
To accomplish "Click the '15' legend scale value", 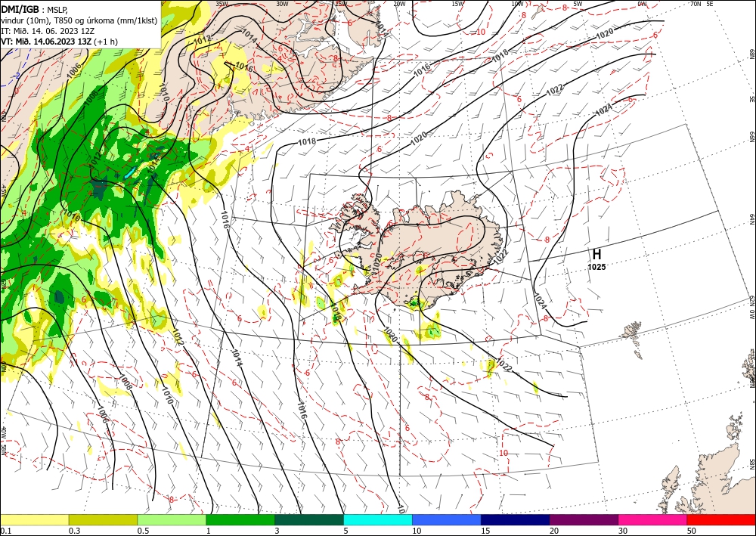I will click(x=485, y=531).
